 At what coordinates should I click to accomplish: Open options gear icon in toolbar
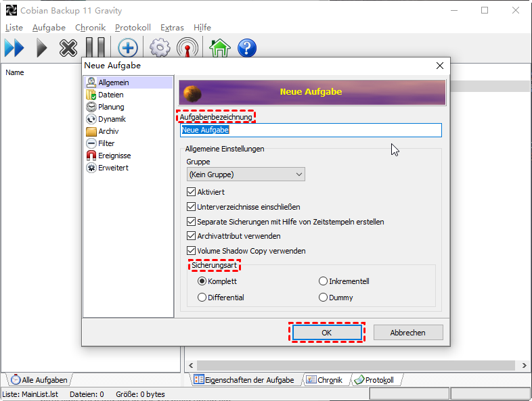[x=160, y=48]
